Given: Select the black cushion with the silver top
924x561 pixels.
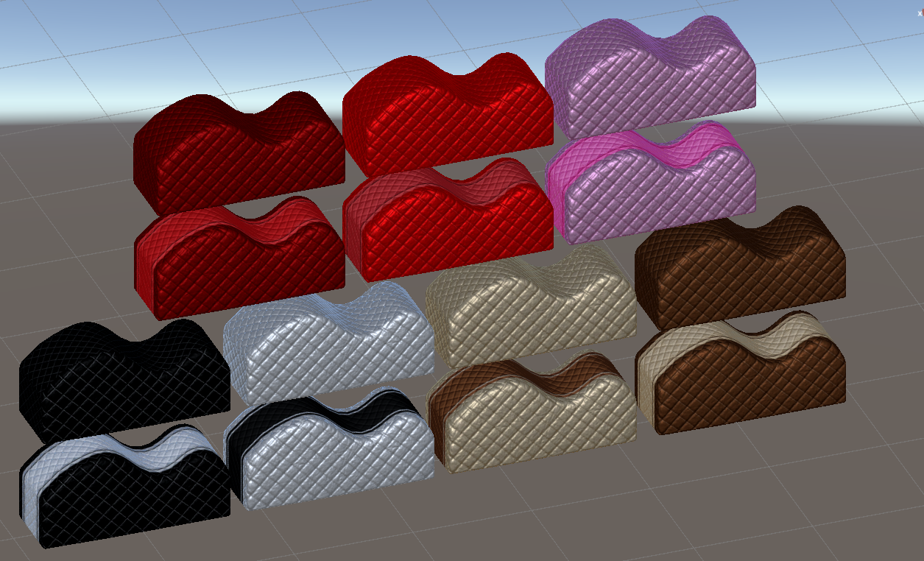Looking at the screenshot, I should [124, 487].
